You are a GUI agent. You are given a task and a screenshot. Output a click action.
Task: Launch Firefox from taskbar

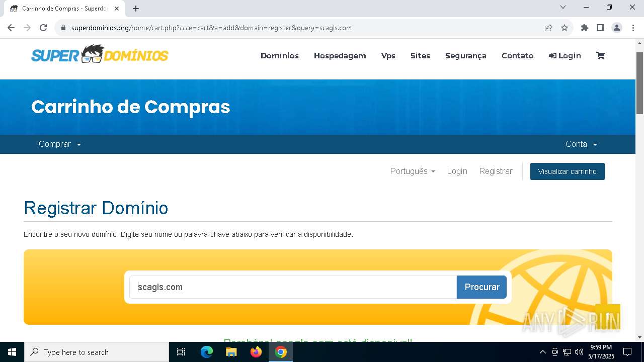click(256, 352)
